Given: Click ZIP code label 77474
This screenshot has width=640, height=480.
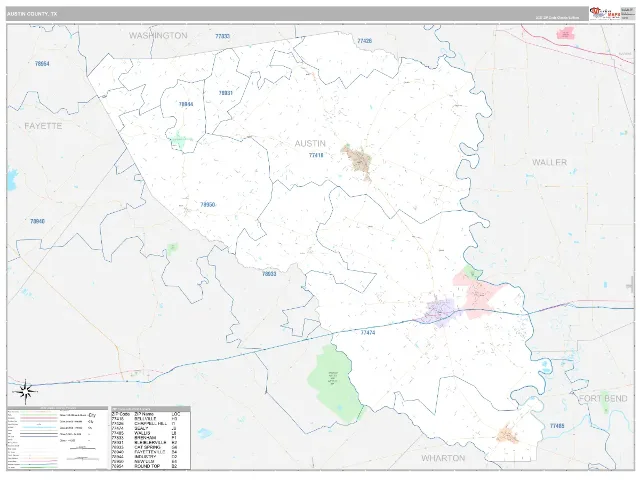Looking at the screenshot, I should point(368,333).
